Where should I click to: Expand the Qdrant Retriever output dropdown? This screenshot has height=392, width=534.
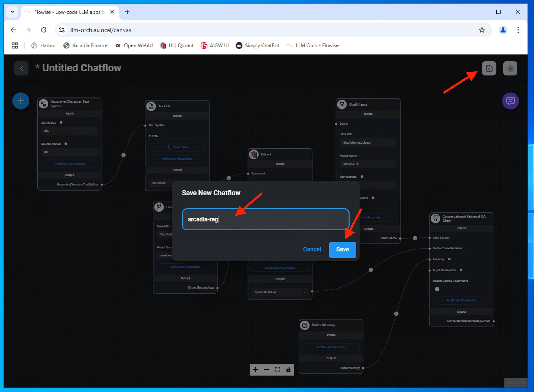[304, 292]
